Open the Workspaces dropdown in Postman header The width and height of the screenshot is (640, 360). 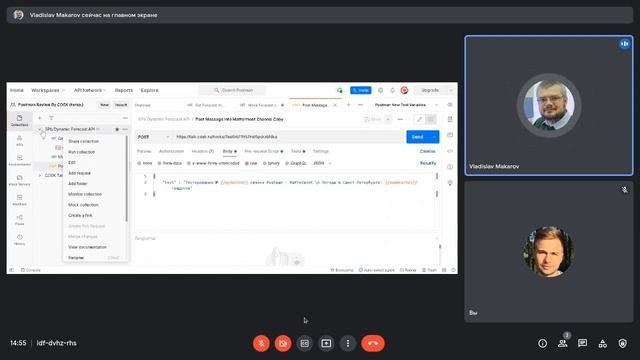pos(48,90)
